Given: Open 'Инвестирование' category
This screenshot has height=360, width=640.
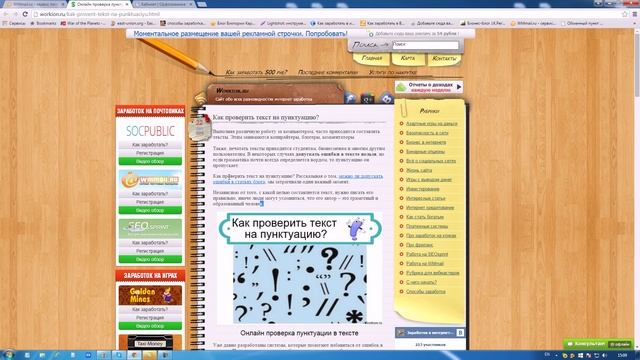Looking at the screenshot, I should click(x=422, y=189).
